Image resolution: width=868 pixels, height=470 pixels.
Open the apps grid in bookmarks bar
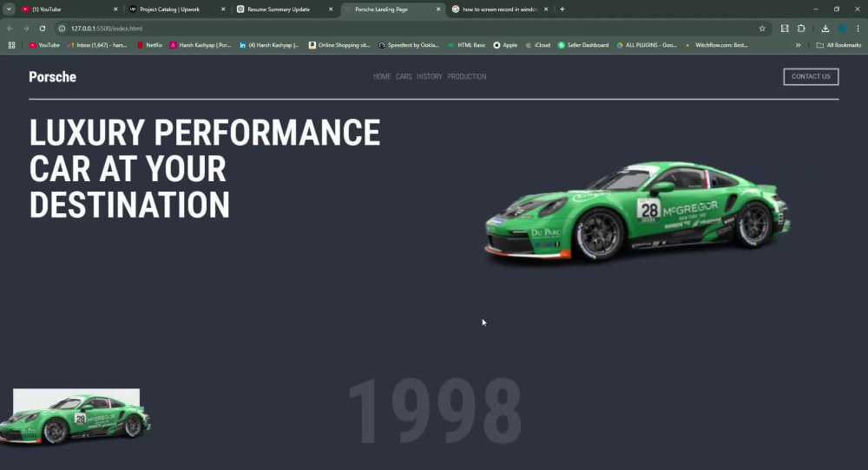(11, 45)
